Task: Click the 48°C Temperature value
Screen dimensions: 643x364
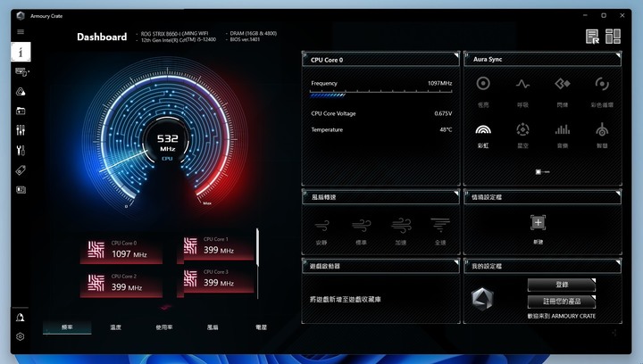Action: coord(446,129)
